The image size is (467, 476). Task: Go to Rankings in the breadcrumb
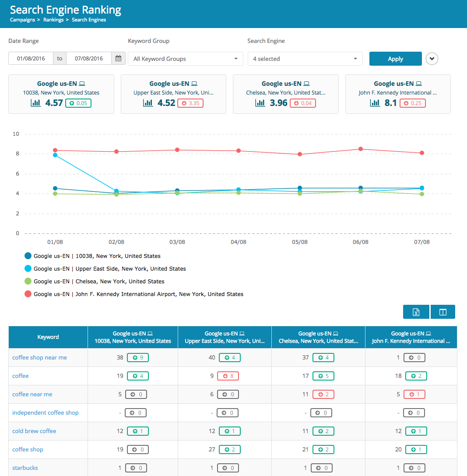[53, 20]
